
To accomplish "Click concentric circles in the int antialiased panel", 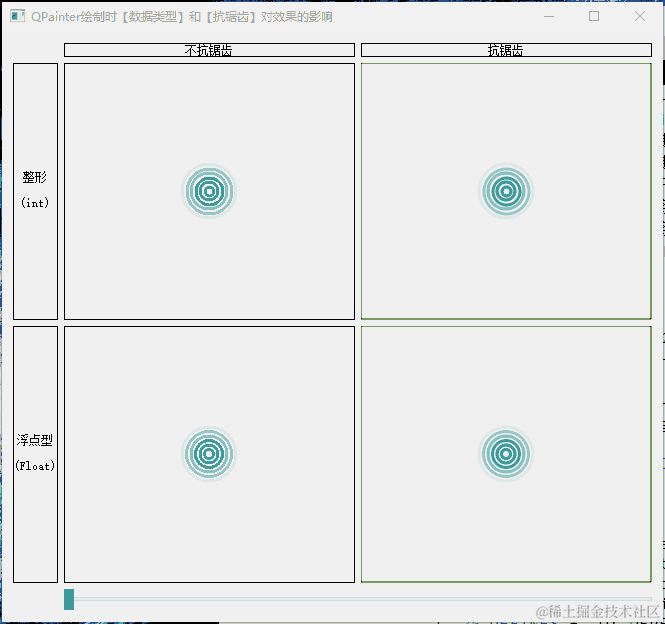I will pyautogui.click(x=506, y=191).
